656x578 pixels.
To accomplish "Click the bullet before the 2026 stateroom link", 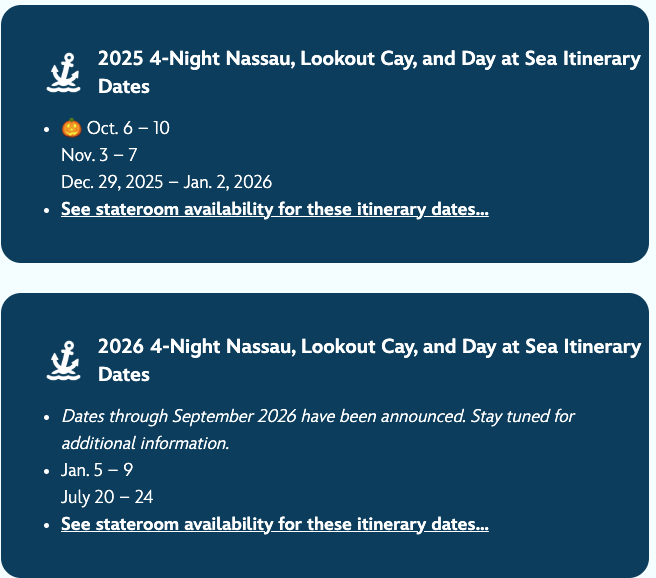I will click(46, 525).
